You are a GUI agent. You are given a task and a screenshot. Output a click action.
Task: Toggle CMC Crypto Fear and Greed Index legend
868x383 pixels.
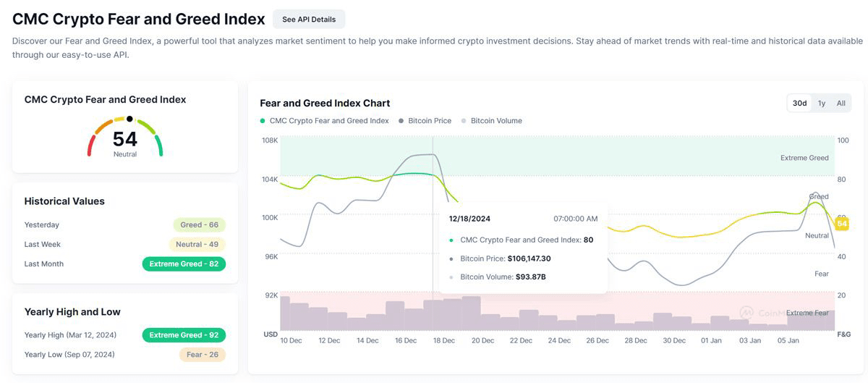click(x=325, y=121)
